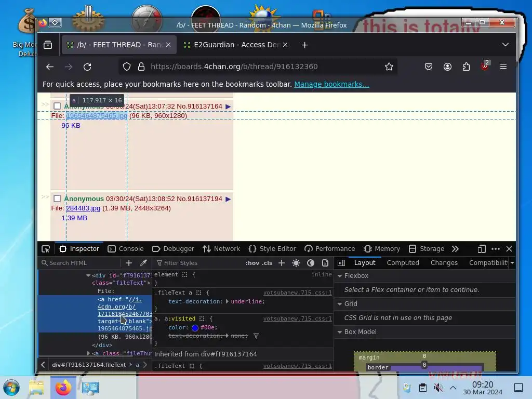Click the #00e color swatch
532x399 pixels.
(195, 328)
